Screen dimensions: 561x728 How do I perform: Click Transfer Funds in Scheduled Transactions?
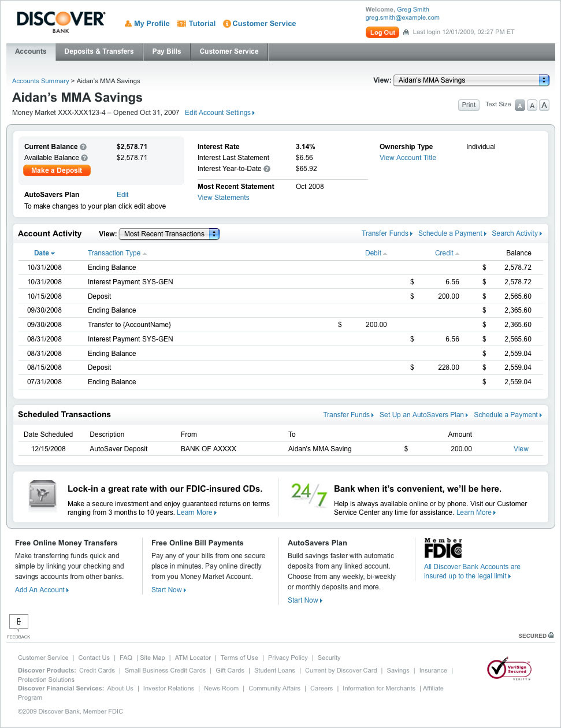coord(348,415)
